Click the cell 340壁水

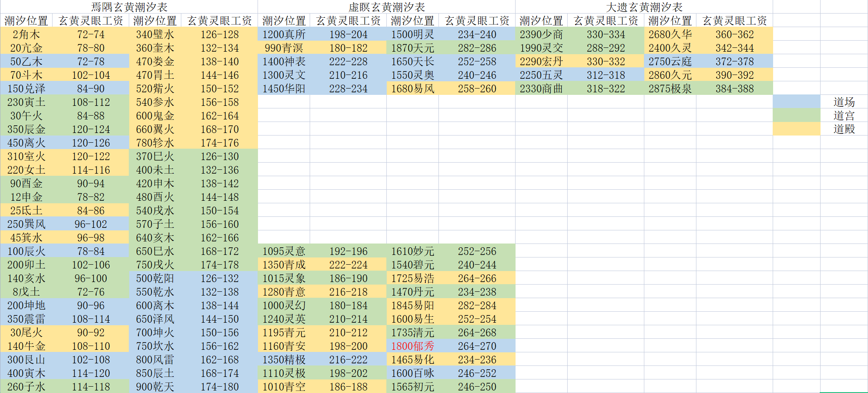[x=155, y=34]
